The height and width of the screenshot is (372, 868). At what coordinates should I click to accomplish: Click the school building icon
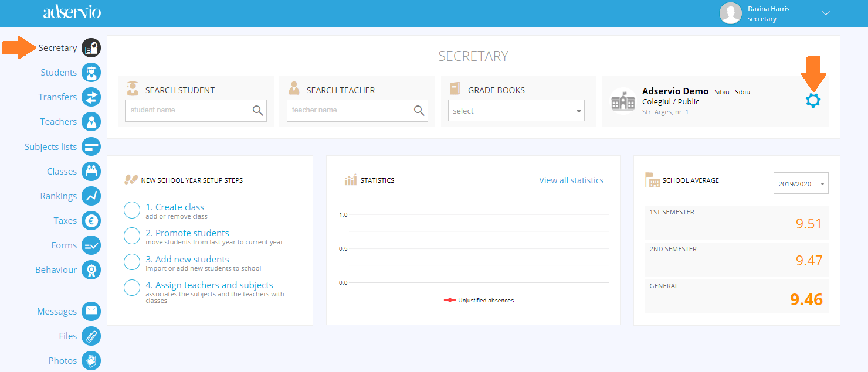623,101
